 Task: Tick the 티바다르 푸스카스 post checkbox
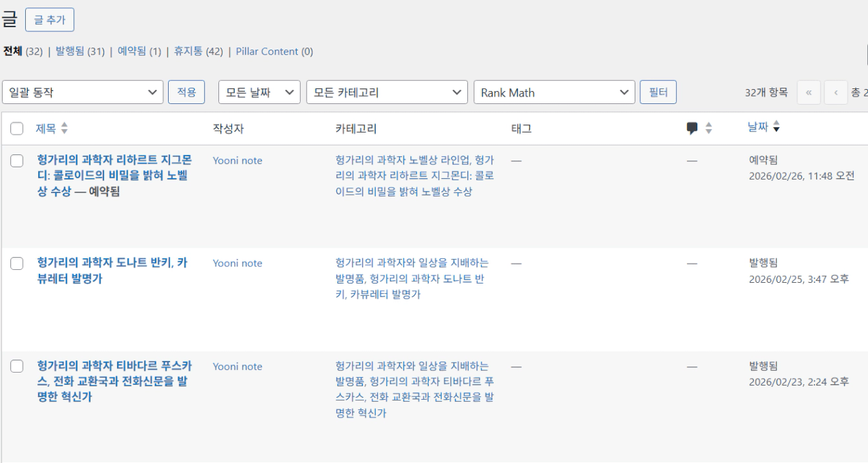(18, 366)
